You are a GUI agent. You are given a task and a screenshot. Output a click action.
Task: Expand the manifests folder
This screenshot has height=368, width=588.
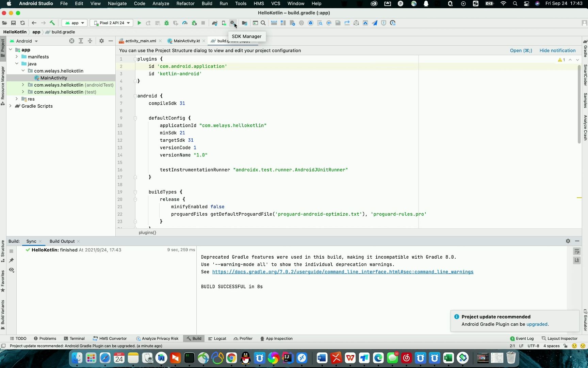pos(16,57)
